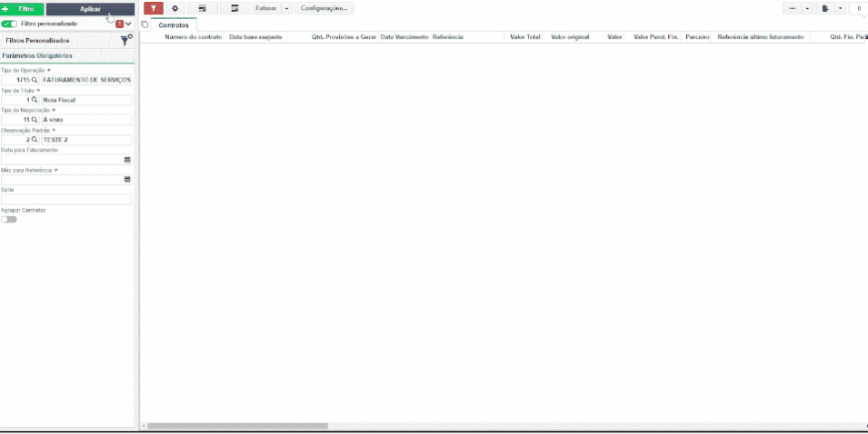Click the Parâmetros Obrigatórios section header
This screenshot has height=434, width=868.
67,56
